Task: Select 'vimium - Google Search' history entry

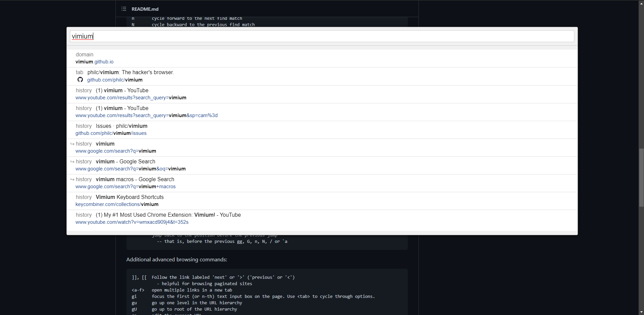Action: click(322, 165)
